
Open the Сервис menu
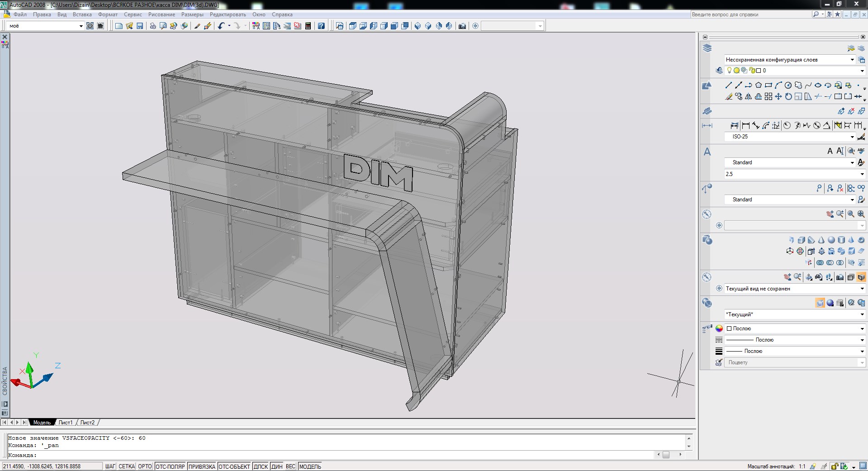click(x=133, y=14)
